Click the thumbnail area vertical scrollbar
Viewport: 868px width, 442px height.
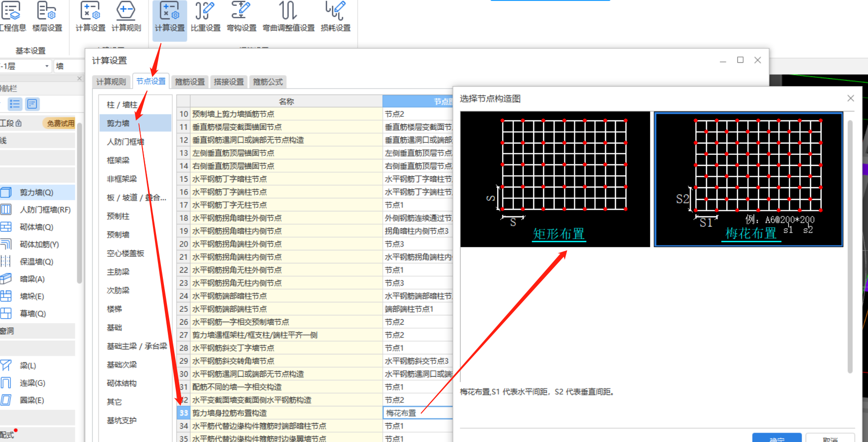(850, 246)
